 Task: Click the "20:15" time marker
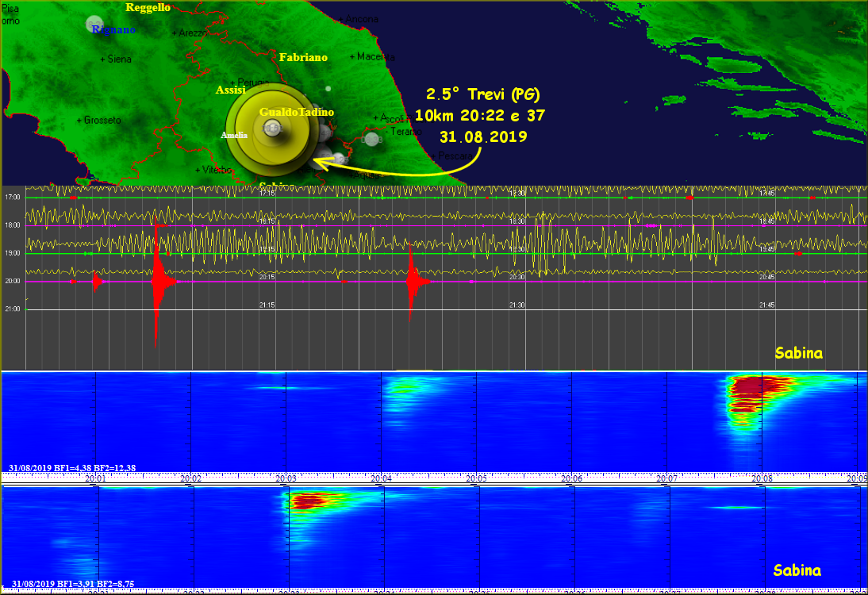coord(267,277)
